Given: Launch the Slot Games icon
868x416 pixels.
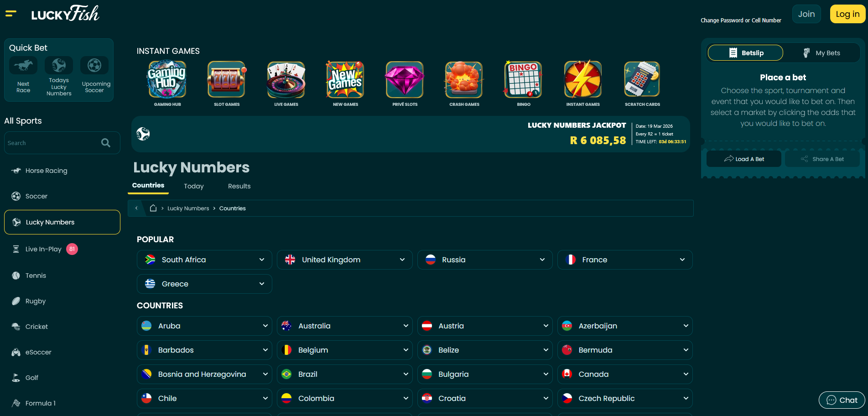Looking at the screenshot, I should tap(227, 80).
